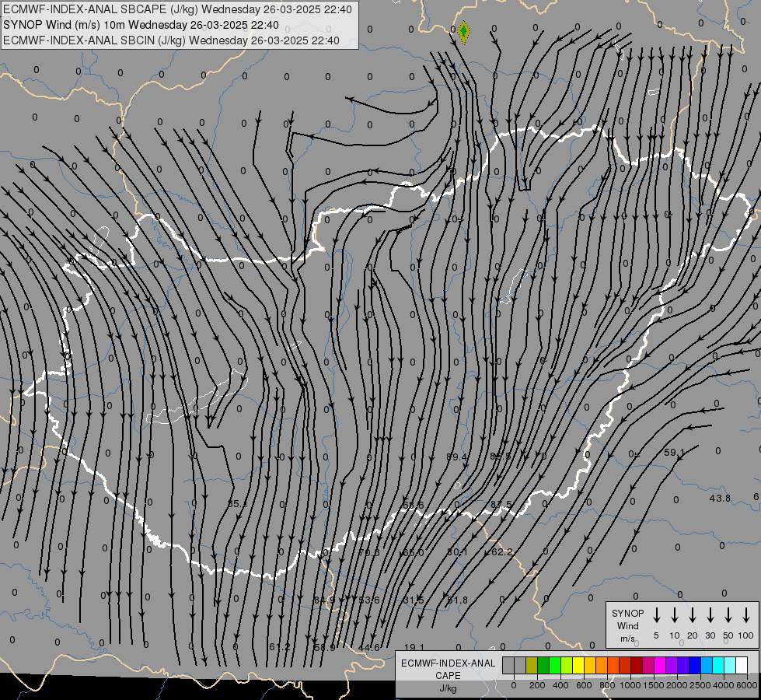This screenshot has width=761, height=700.
Task: Click the 43.8 value on the map
Action: coord(720,499)
